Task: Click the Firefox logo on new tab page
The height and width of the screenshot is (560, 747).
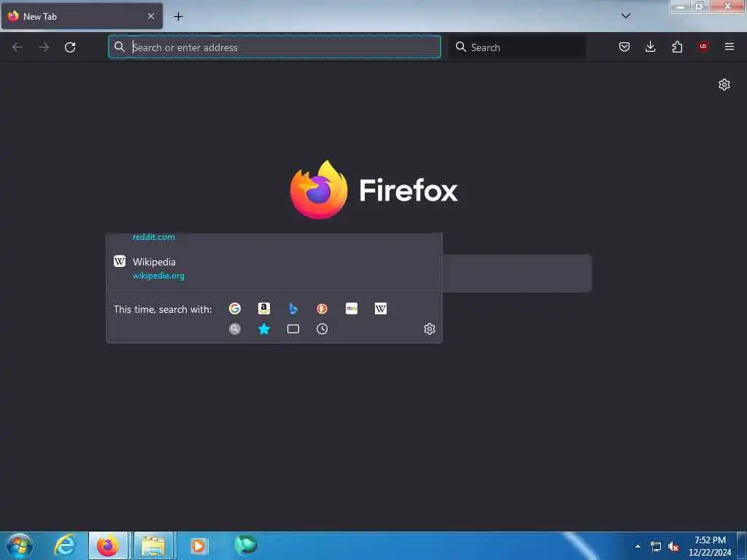Action: click(x=373, y=190)
